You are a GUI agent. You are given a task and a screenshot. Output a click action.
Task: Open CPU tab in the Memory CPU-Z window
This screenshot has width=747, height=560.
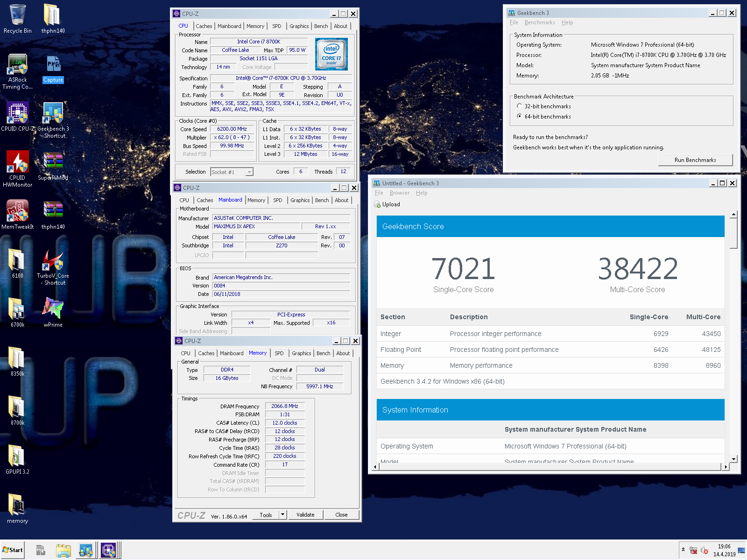186,353
